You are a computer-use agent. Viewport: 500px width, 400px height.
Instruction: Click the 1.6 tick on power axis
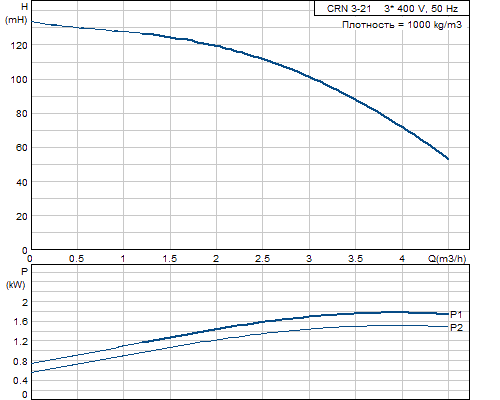click(20, 322)
